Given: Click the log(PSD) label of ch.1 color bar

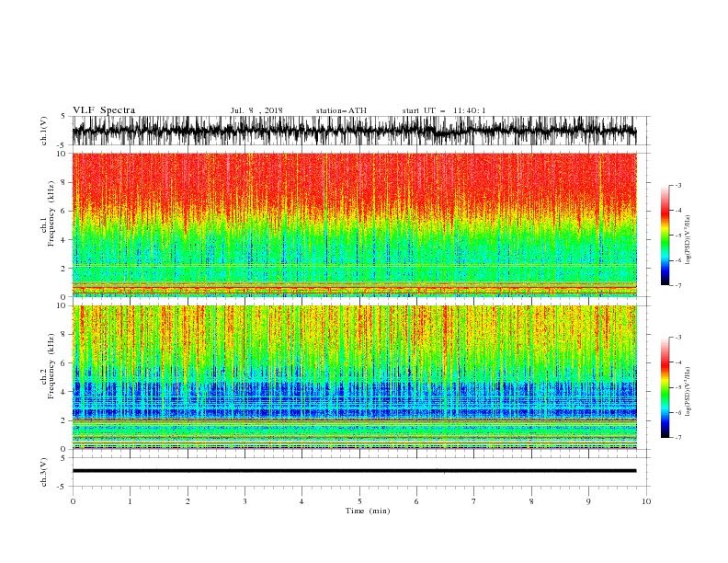Looking at the screenshot, I should (x=688, y=240).
